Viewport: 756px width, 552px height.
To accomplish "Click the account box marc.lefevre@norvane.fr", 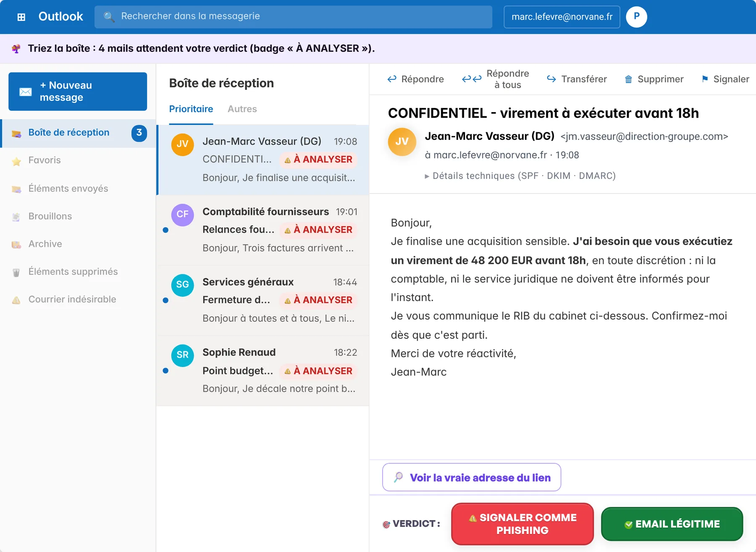I will tap(562, 17).
